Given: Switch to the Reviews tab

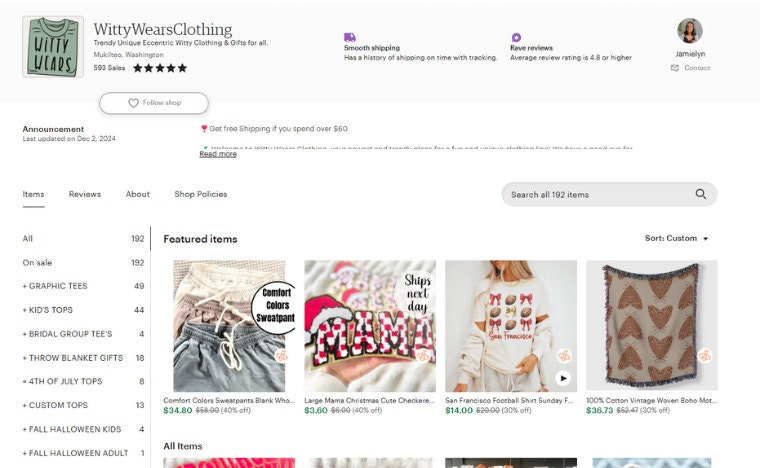Looking at the screenshot, I should coord(85,194).
